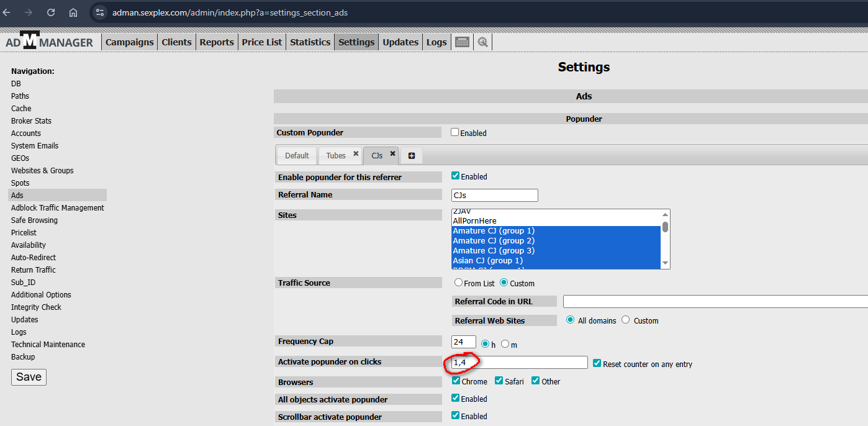Click the magnifier gear search icon
The height and width of the screenshot is (426, 868).
point(482,42)
